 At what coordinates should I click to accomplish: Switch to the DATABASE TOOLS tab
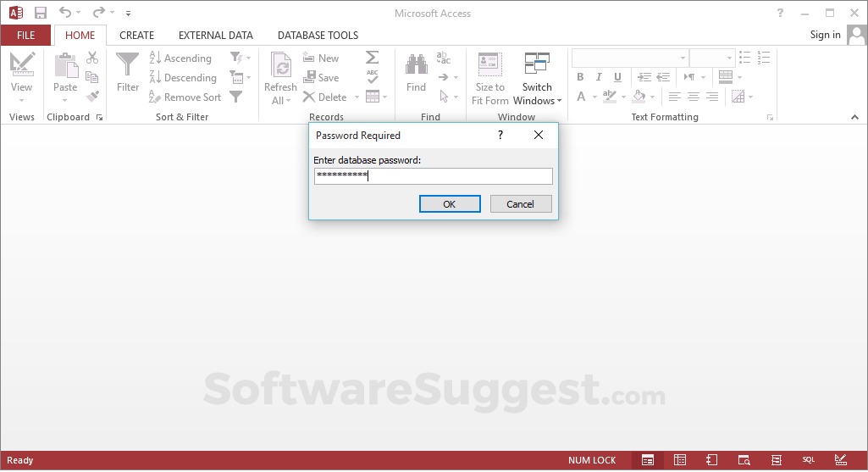point(318,36)
